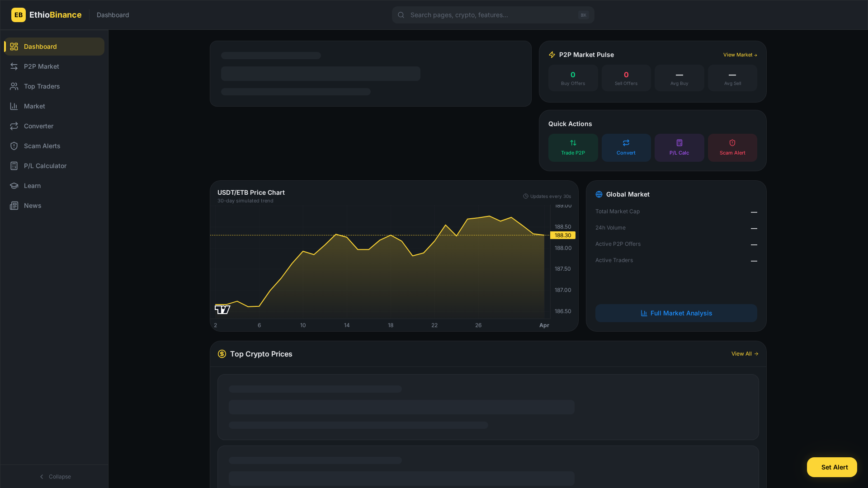The image size is (868, 488).
Task: Click the P/L Calc quick action tile
Action: pyautogui.click(x=679, y=147)
